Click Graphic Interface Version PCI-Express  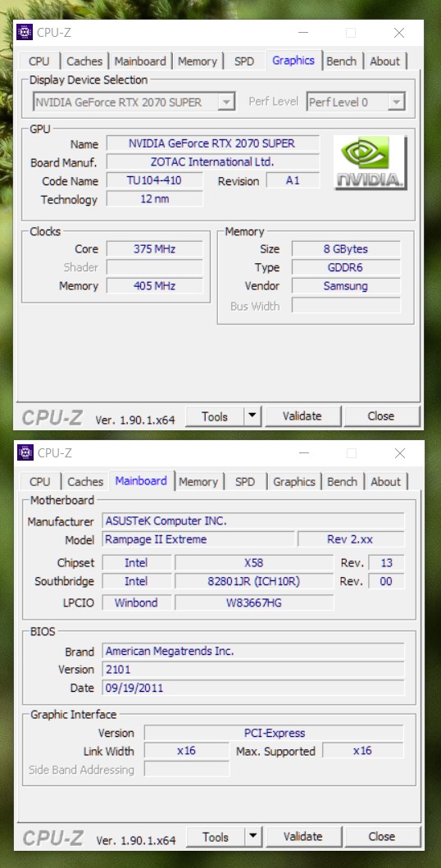(x=274, y=733)
